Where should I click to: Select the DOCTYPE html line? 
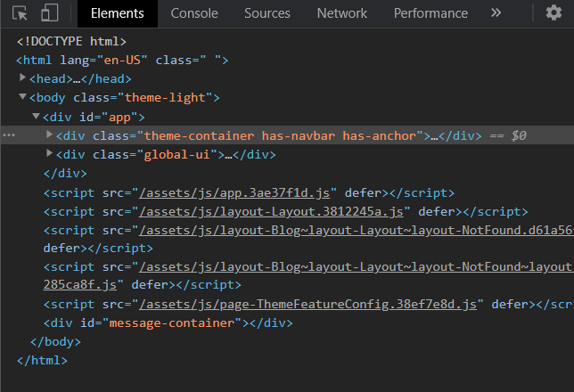[x=71, y=41]
